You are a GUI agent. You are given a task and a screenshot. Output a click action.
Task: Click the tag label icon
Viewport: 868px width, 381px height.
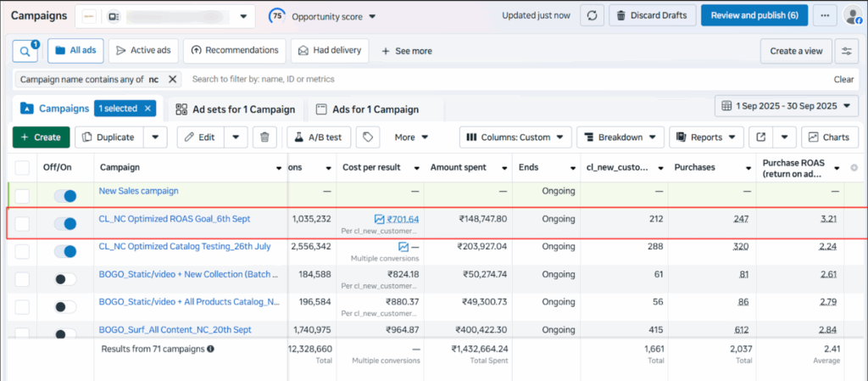pos(367,137)
